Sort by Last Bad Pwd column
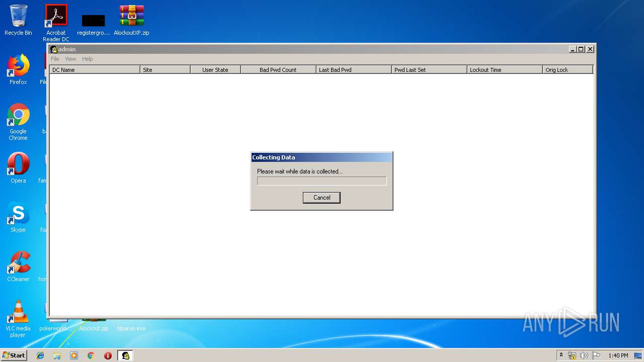This screenshot has height=362, width=644. (x=354, y=70)
